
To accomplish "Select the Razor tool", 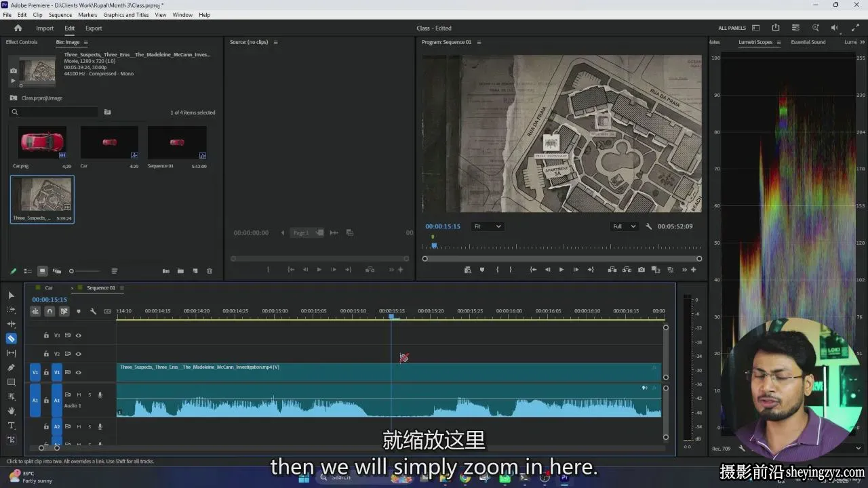I will coord(11,338).
